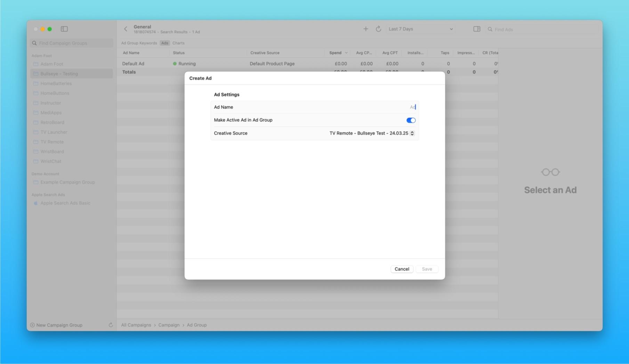Switch to the Charts tab
The height and width of the screenshot is (364, 629).
(178, 43)
